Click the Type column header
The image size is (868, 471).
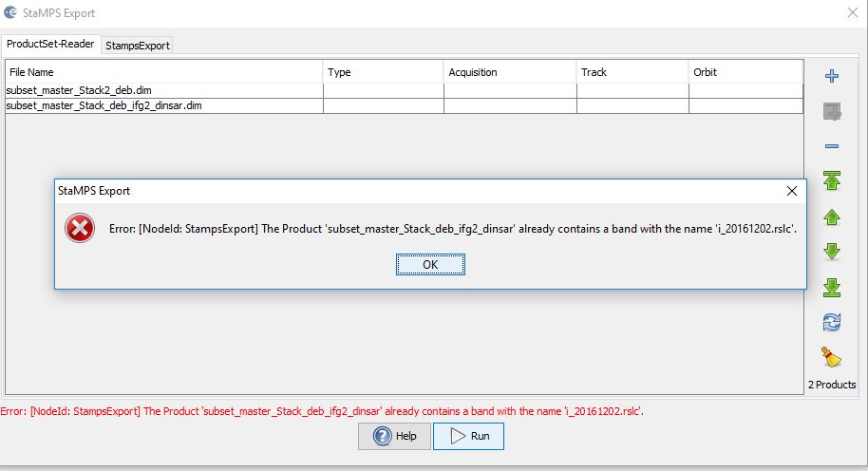383,72
